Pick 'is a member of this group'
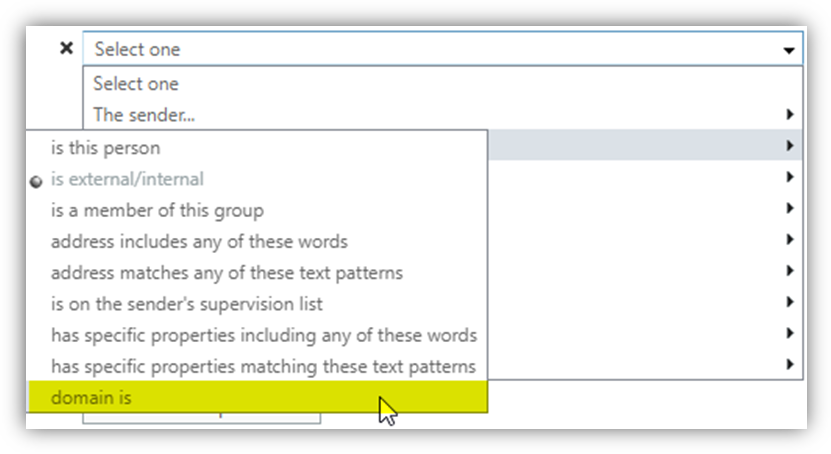Viewport: 831px width, 454px height. pos(157,210)
